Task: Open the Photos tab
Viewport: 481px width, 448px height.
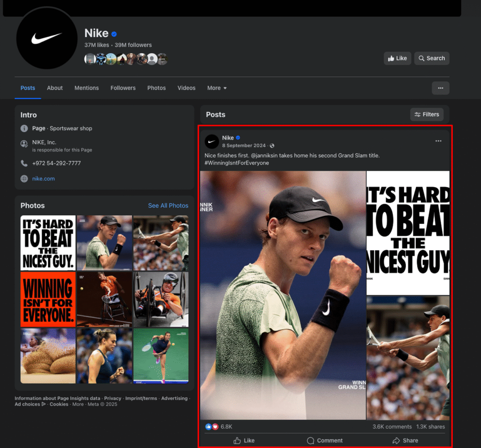Action: [156, 88]
